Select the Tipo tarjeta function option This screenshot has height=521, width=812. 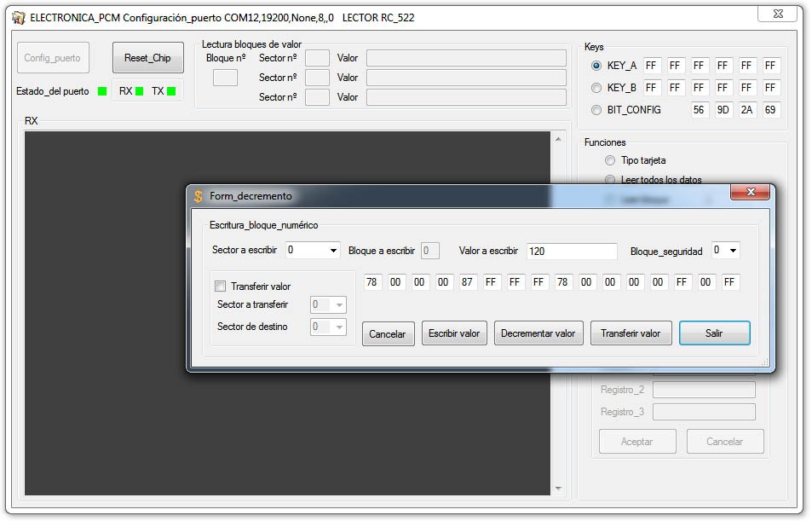click(609, 160)
